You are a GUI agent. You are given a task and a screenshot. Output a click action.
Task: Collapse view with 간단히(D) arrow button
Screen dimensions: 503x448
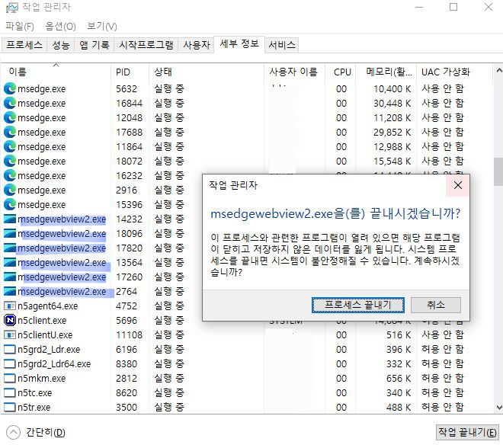pyautogui.click(x=13, y=432)
